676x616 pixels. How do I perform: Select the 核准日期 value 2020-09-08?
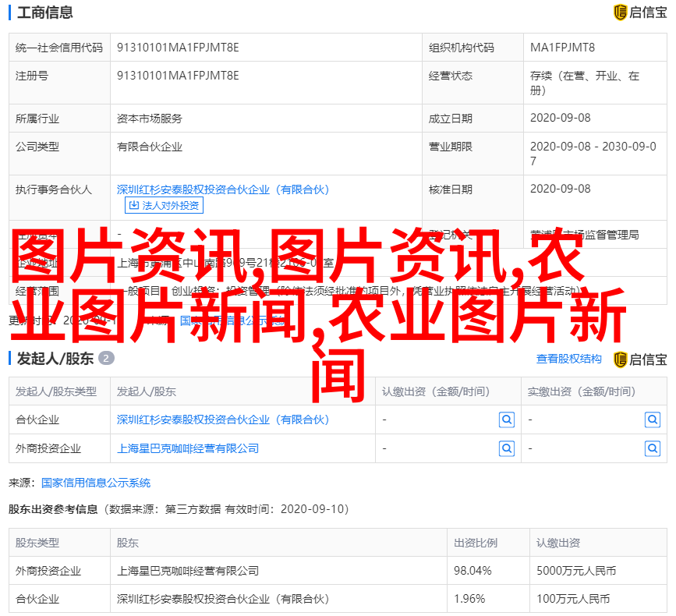(x=560, y=189)
